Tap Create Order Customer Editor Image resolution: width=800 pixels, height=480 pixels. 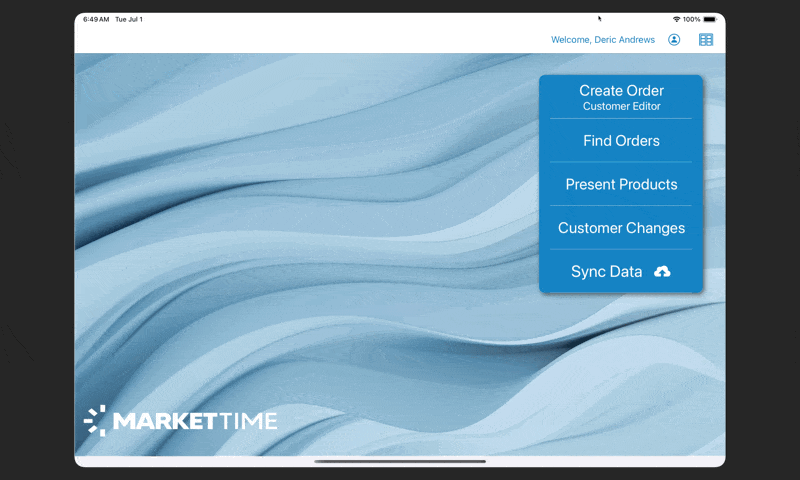[x=621, y=97]
